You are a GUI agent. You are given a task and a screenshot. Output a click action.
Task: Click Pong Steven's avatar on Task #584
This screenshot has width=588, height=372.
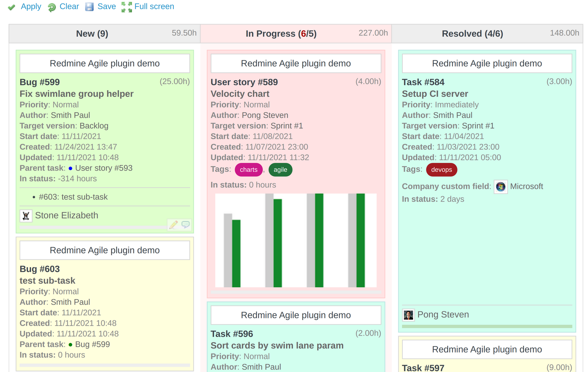pyautogui.click(x=408, y=315)
